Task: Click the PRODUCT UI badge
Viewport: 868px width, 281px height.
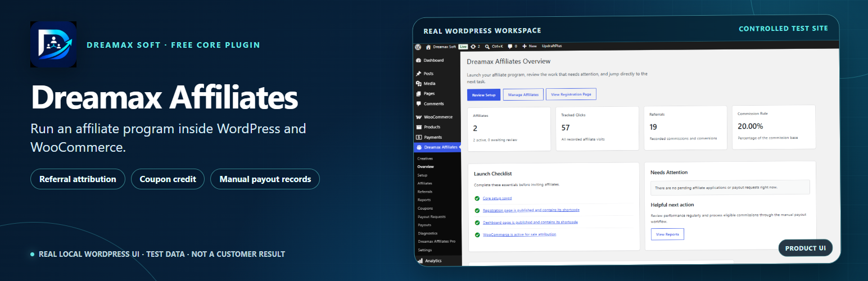Action: 805,248
